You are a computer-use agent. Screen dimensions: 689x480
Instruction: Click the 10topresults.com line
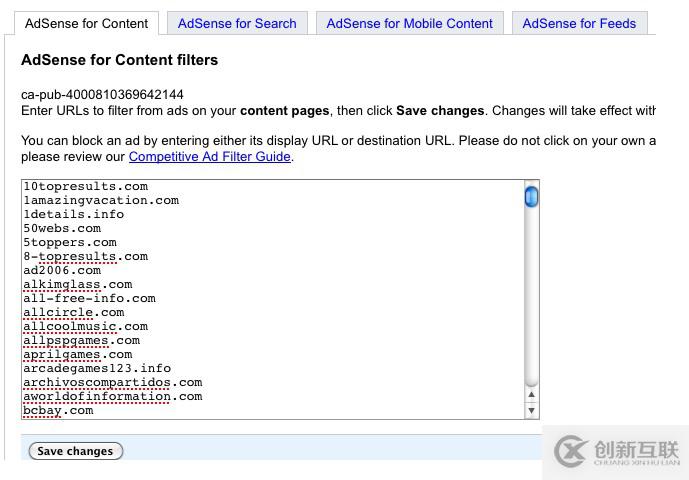86,186
